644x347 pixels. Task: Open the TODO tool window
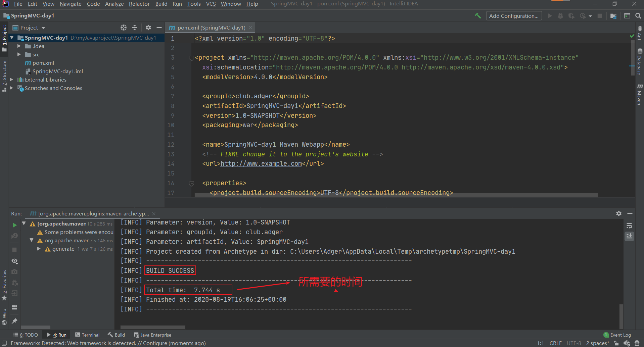26,335
